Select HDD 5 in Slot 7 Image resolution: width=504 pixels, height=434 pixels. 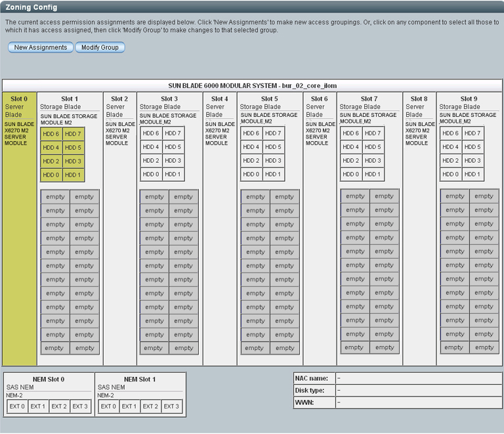point(373,147)
